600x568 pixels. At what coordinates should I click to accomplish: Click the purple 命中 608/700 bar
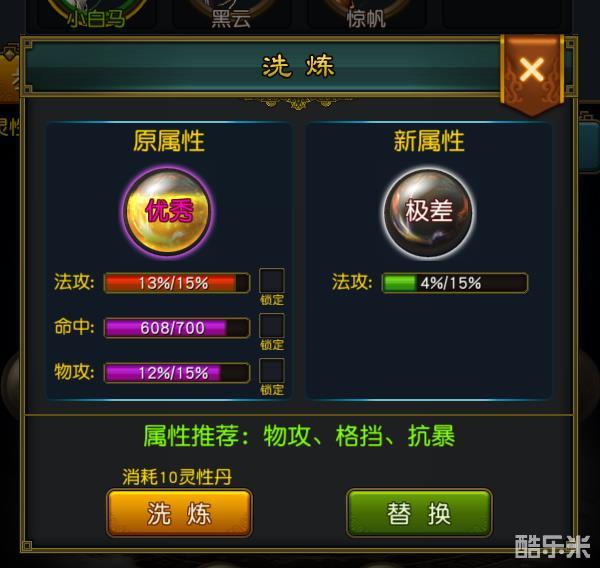(177, 328)
